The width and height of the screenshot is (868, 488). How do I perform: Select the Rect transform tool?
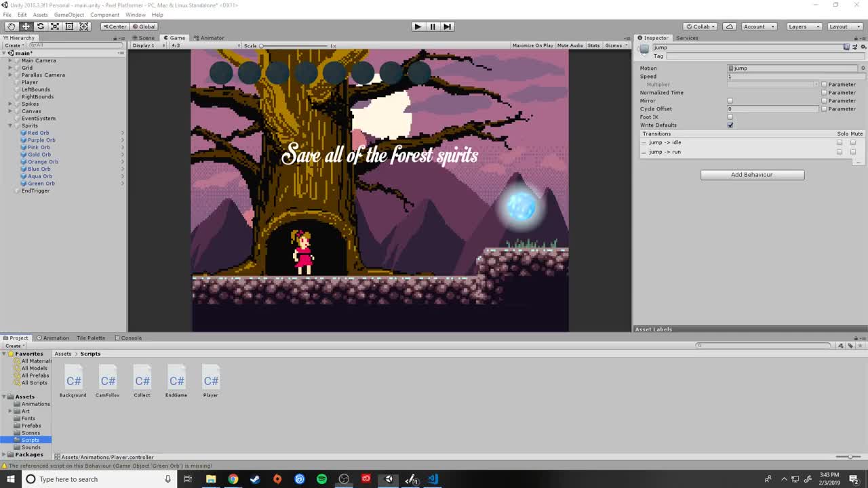pyautogui.click(x=69, y=26)
